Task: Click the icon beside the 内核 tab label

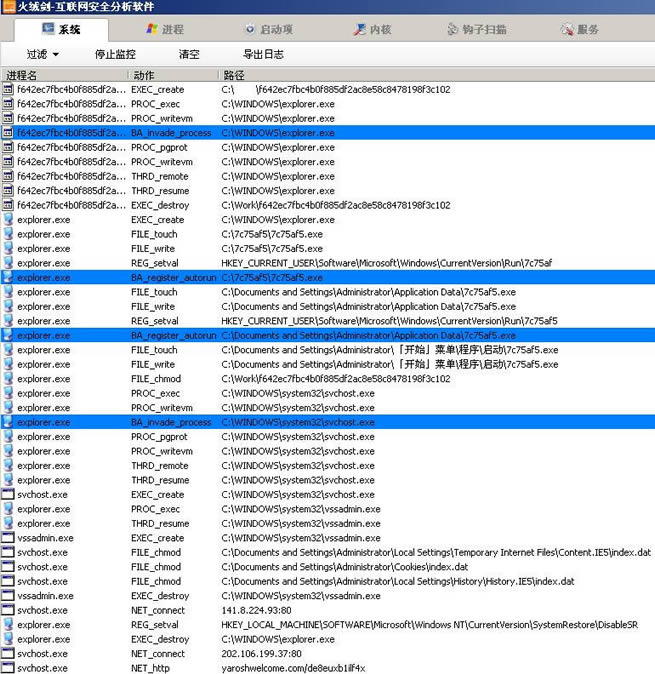Action: (x=359, y=29)
